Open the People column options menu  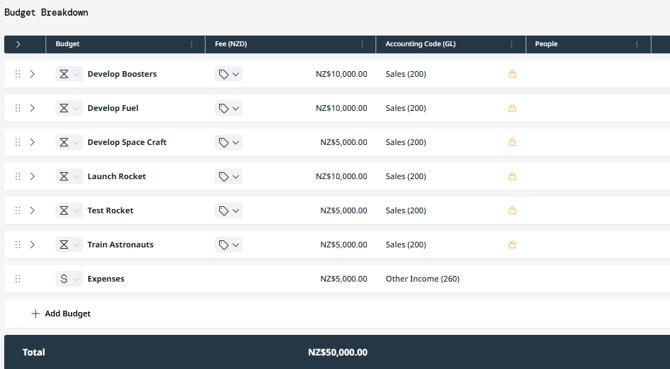point(637,44)
